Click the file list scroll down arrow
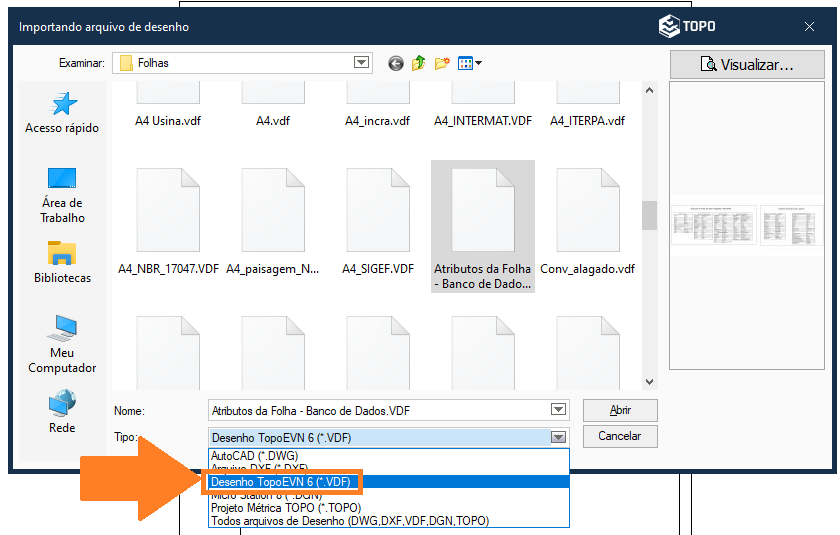The width and height of the screenshot is (840, 535). pos(649,381)
